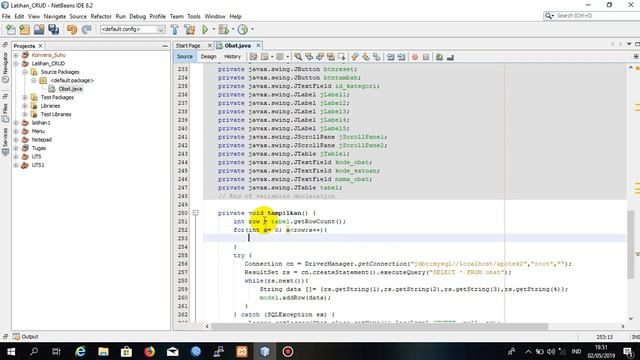Open the Debug menu

138,16
